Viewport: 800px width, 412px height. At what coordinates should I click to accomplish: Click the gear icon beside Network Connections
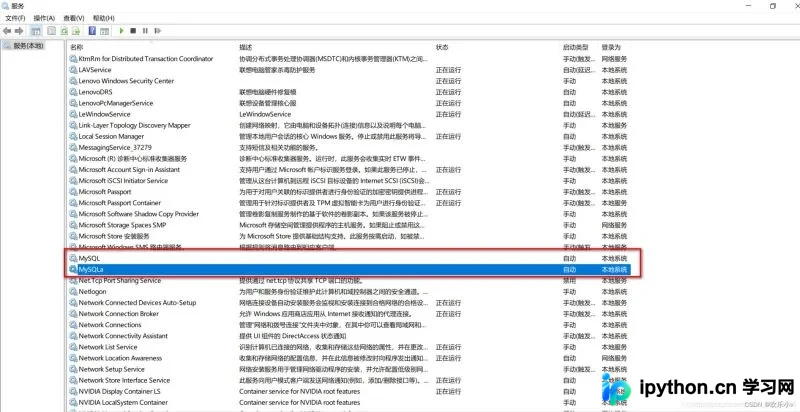point(73,325)
